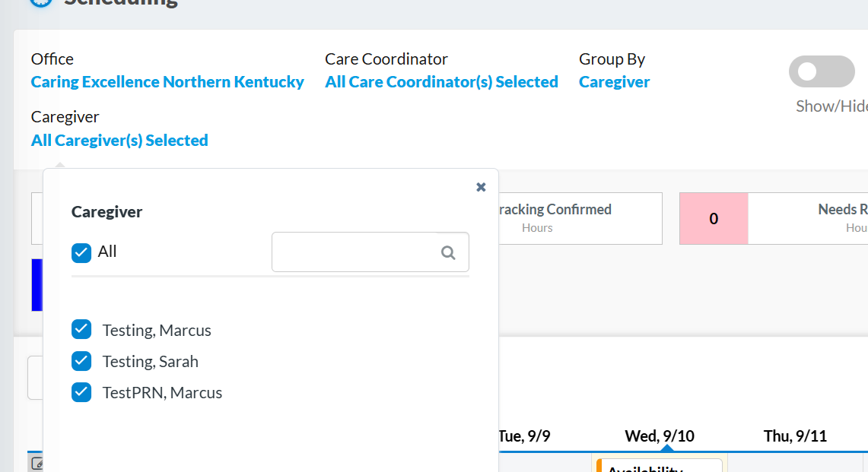Select the Thu, 9/11 column header
This screenshot has height=472, width=868.
click(x=795, y=436)
